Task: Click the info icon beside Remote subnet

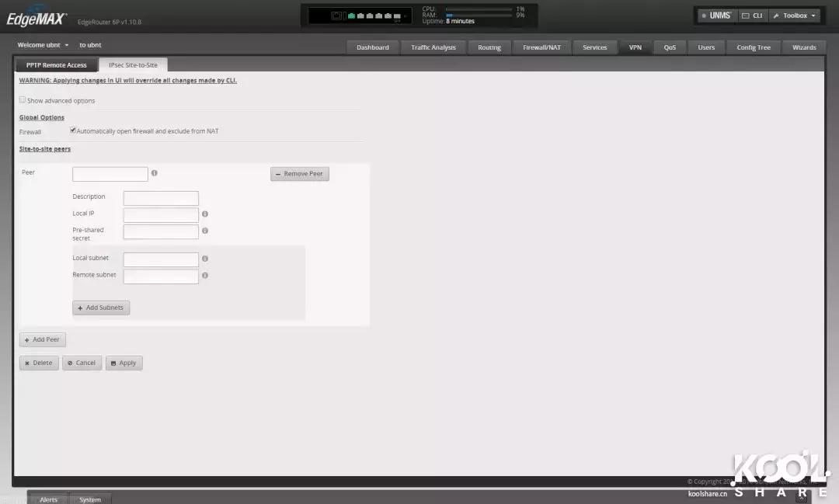Action: click(205, 276)
